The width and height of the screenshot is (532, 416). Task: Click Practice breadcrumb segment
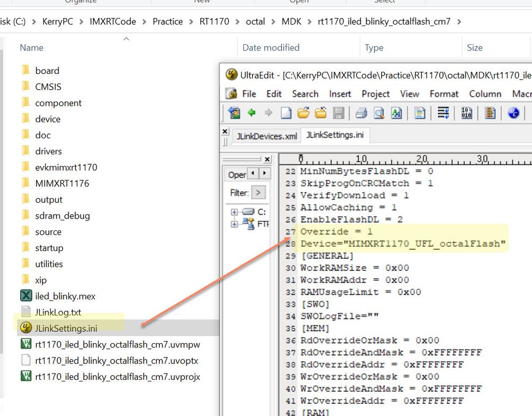tap(168, 22)
